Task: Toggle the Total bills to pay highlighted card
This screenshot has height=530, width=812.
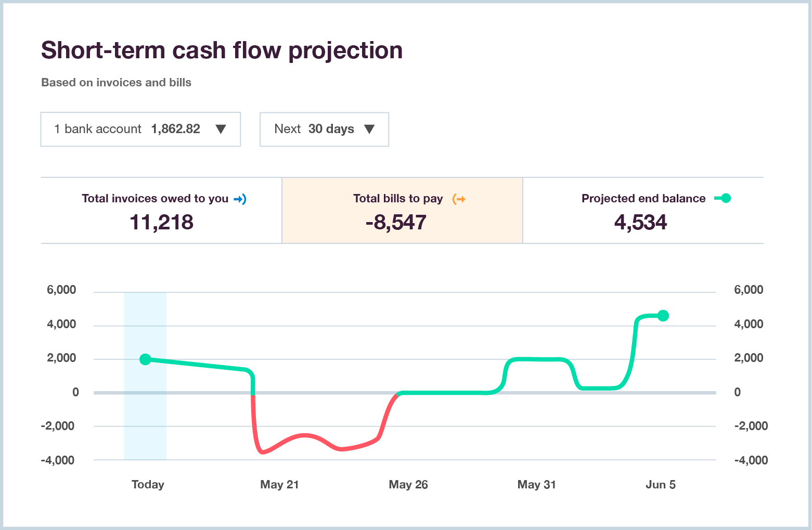Action: click(x=402, y=210)
